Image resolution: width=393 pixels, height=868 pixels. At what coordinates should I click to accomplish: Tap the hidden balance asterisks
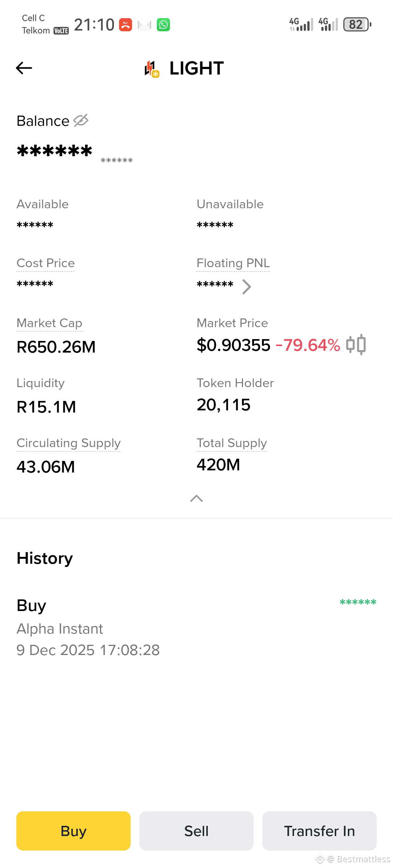coord(55,151)
